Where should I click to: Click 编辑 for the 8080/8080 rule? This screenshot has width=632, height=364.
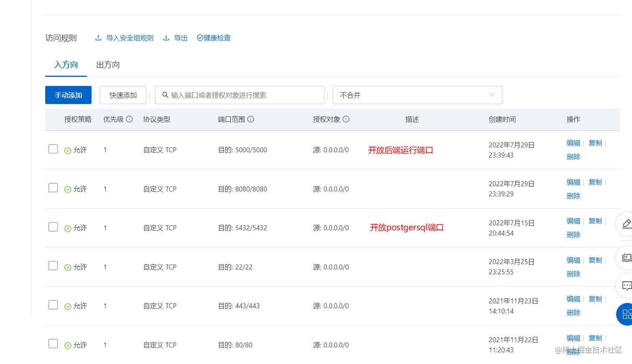click(x=573, y=182)
